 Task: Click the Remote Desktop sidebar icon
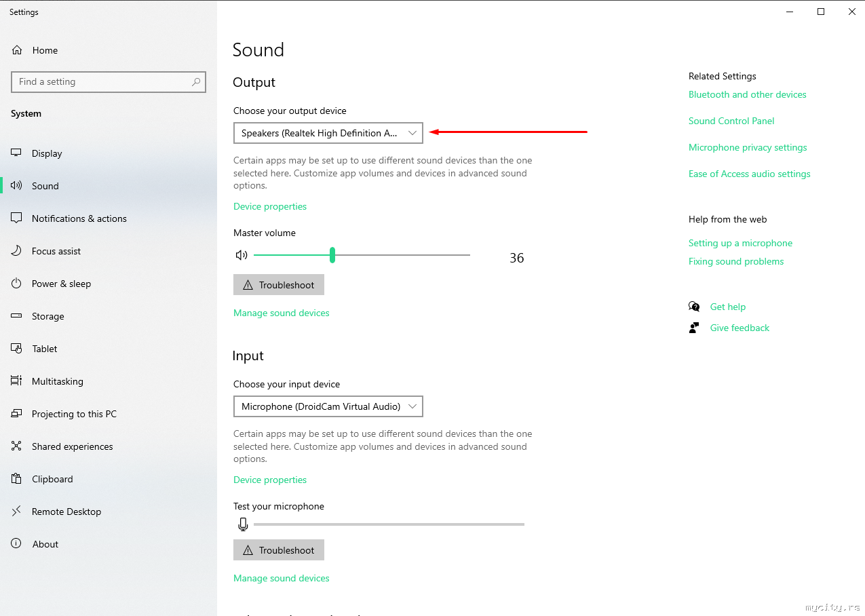point(17,512)
